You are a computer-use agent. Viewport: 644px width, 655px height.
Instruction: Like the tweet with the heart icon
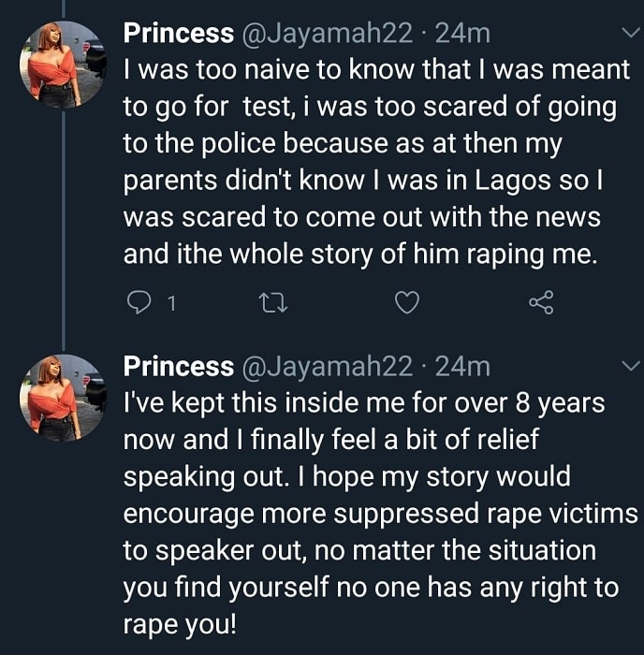[407, 302]
